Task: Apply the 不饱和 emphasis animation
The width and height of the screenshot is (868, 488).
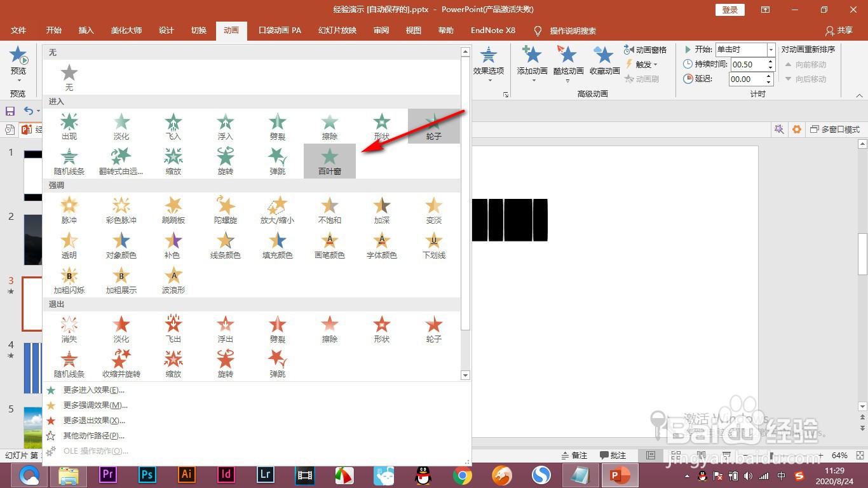Action: coord(330,210)
